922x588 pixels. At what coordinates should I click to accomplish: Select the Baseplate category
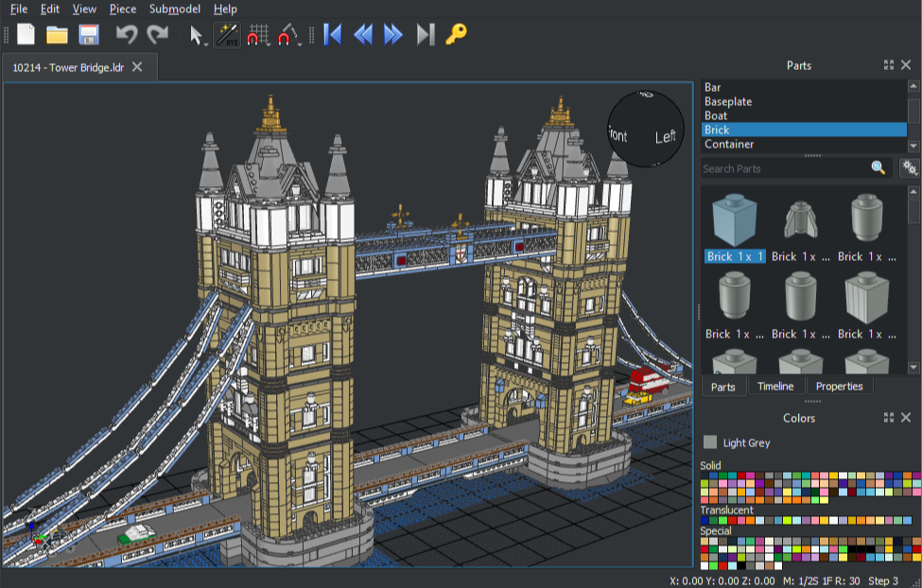728,101
